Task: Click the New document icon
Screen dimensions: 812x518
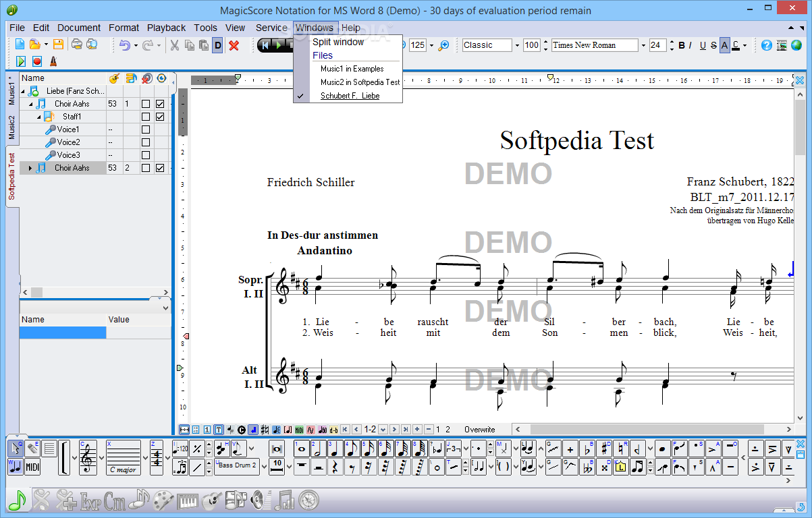Action: (20, 45)
